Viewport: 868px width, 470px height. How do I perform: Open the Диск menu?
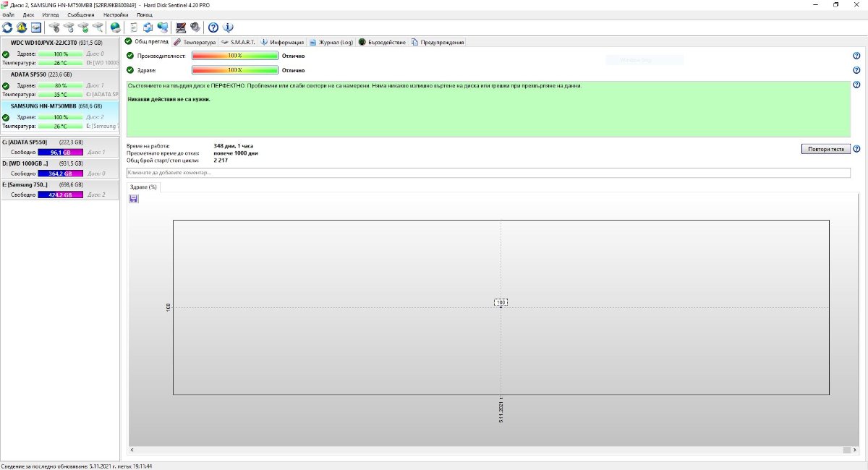(29, 14)
